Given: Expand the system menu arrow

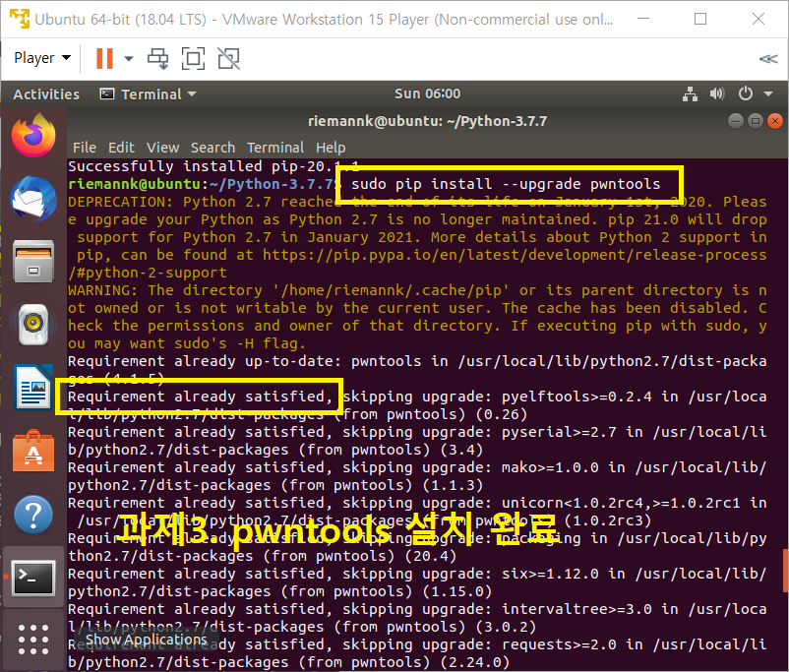Looking at the screenshot, I should pos(768,93).
